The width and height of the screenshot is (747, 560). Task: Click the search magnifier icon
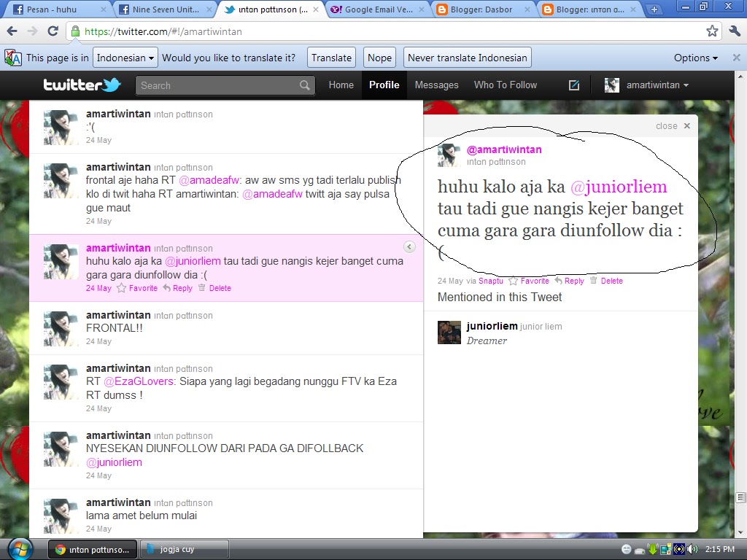click(304, 85)
